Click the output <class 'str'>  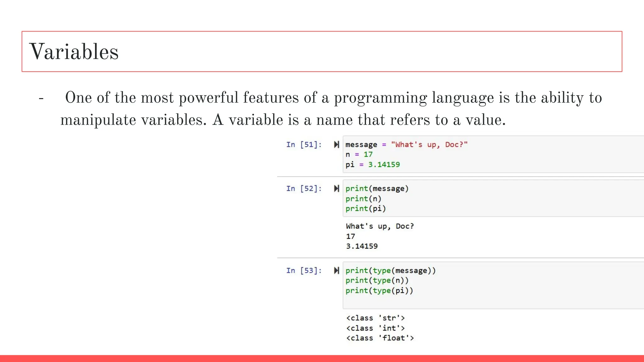375,318
